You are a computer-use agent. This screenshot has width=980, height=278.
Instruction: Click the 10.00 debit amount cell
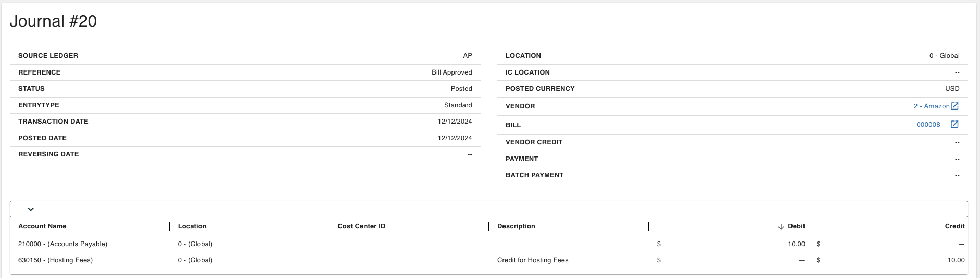coord(796,244)
